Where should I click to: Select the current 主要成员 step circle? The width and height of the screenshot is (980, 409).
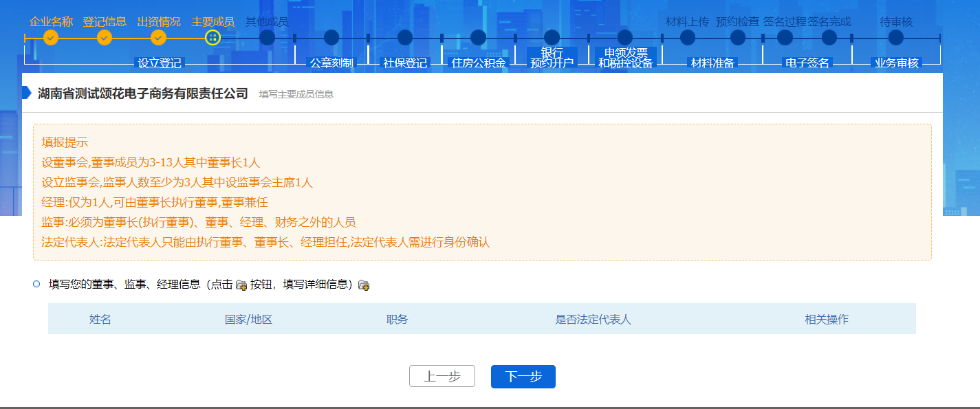[213, 37]
